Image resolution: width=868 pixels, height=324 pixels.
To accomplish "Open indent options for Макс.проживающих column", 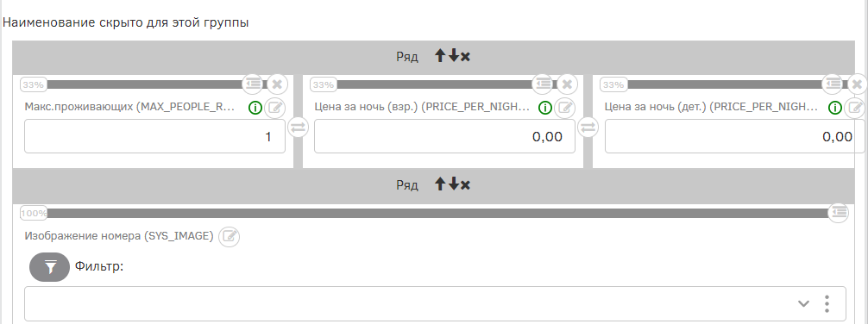I will (x=253, y=84).
